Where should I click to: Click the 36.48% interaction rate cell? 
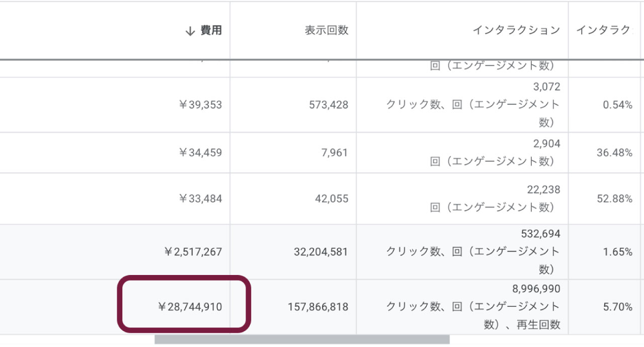point(614,153)
